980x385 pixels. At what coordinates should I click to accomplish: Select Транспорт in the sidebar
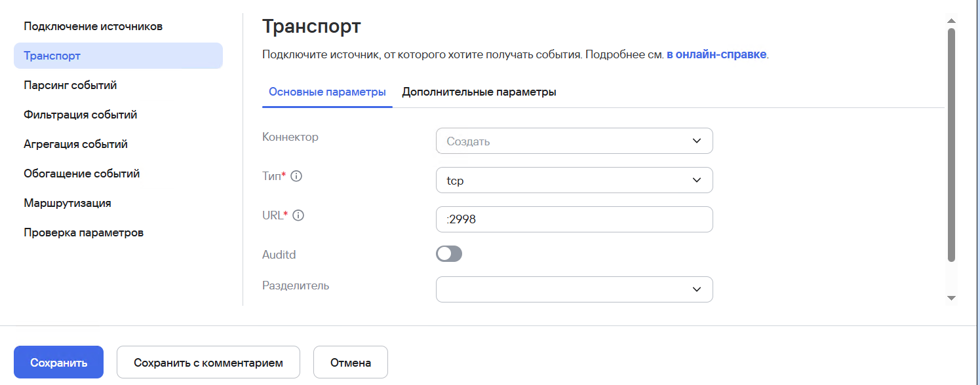[x=118, y=56]
